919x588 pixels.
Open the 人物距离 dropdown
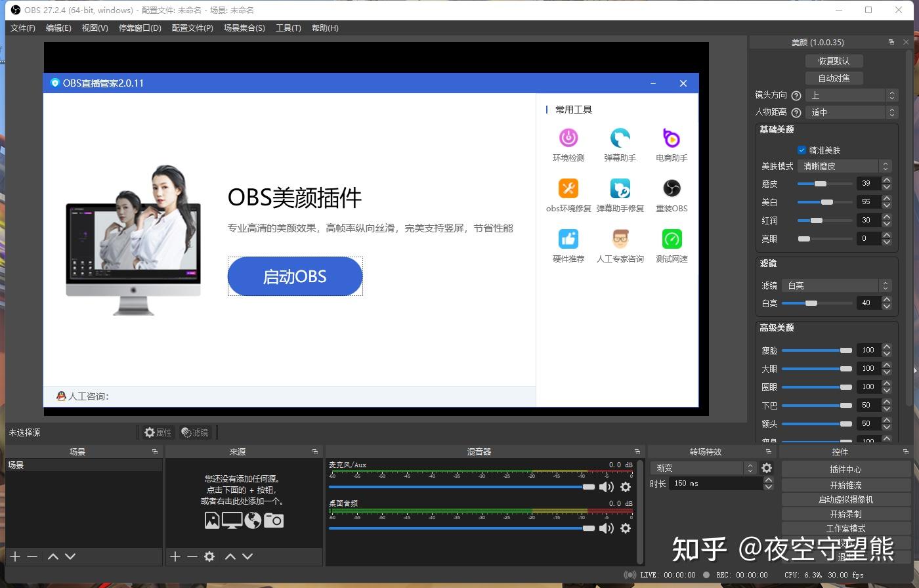point(852,112)
